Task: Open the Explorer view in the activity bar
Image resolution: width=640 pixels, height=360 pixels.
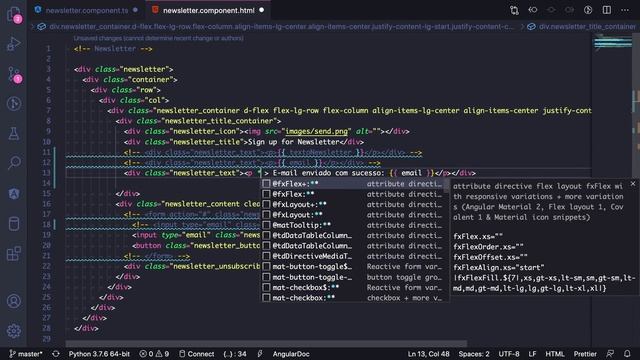Action: [13, 14]
